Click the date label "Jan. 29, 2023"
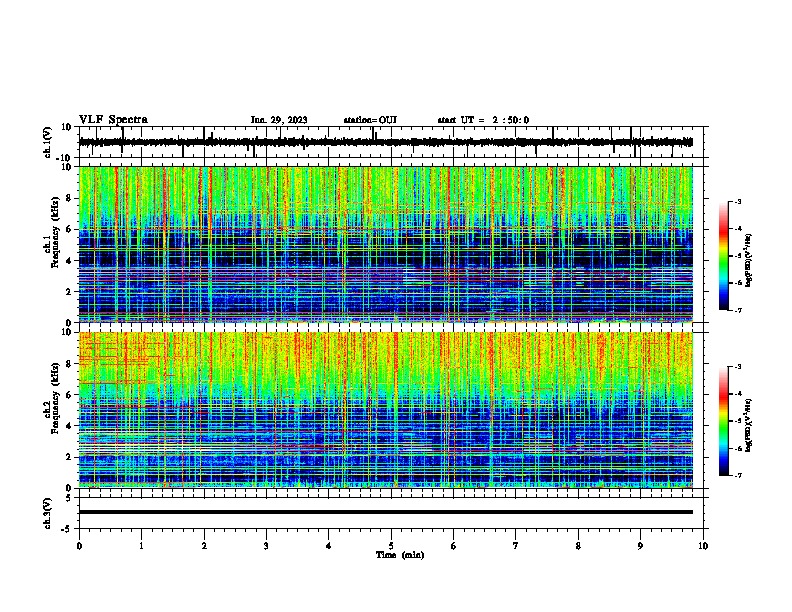Image resolution: width=792 pixels, height=612 pixels. coord(279,120)
